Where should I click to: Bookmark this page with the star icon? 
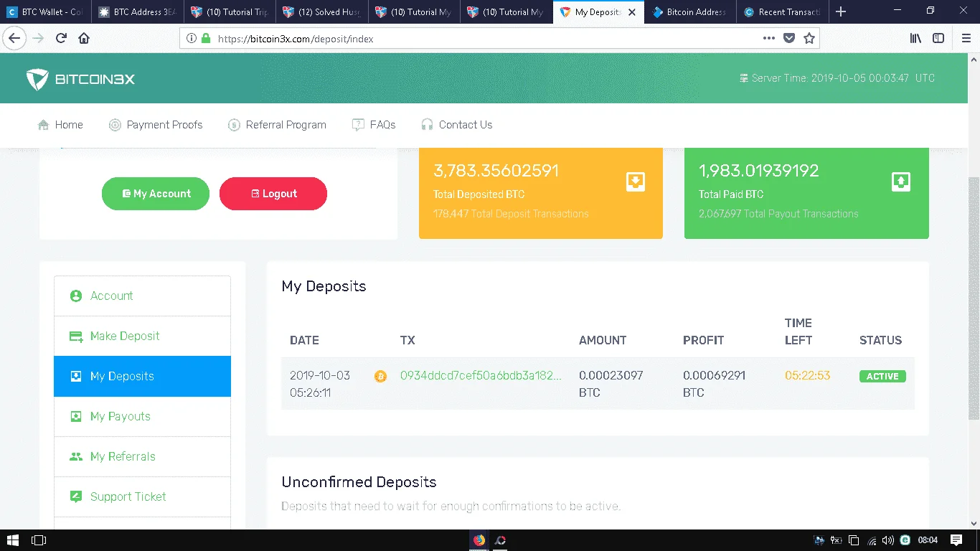[x=809, y=38]
